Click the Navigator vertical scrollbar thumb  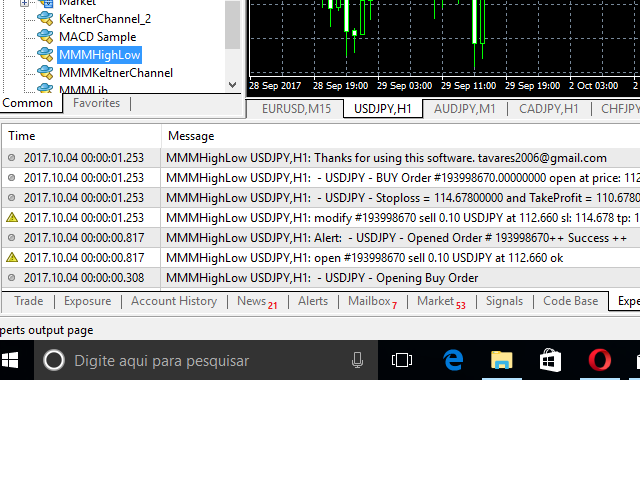click(232, 24)
